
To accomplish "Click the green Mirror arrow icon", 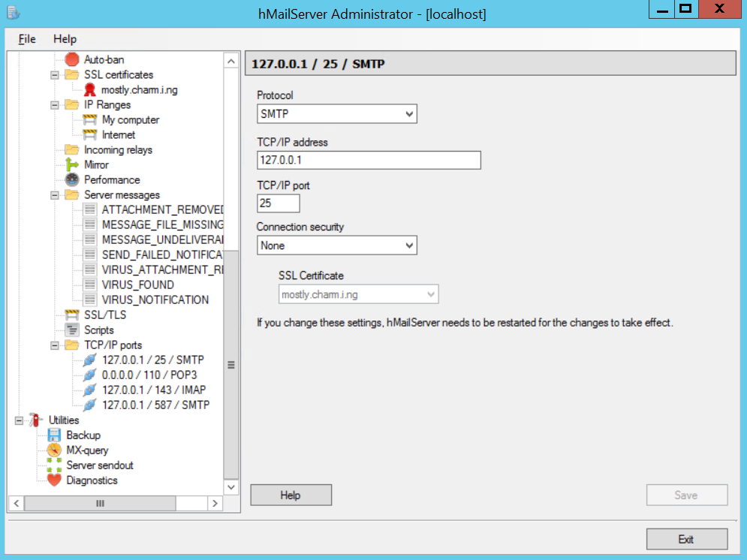I will 72,164.
